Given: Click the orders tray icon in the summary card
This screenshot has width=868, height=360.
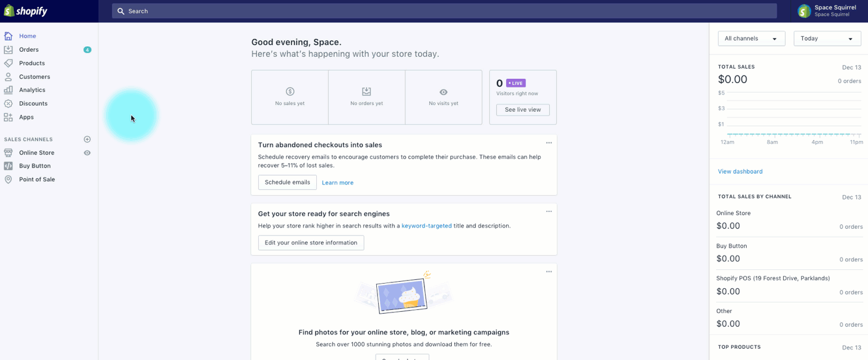Looking at the screenshot, I should [x=367, y=91].
